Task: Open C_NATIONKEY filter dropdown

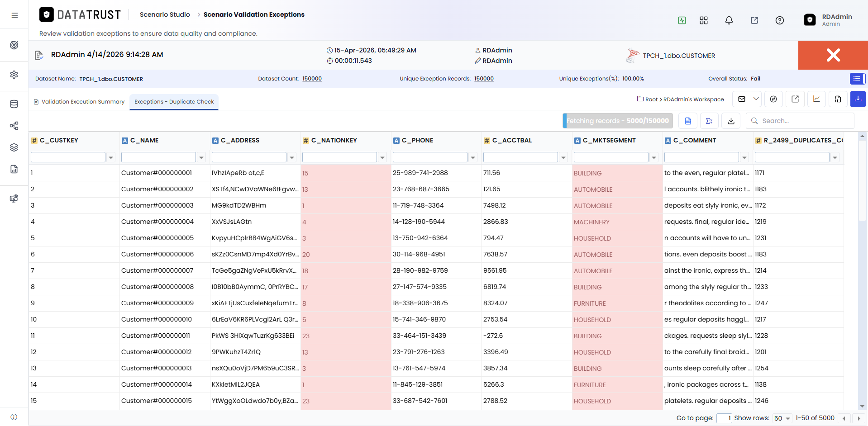Action: (382, 157)
